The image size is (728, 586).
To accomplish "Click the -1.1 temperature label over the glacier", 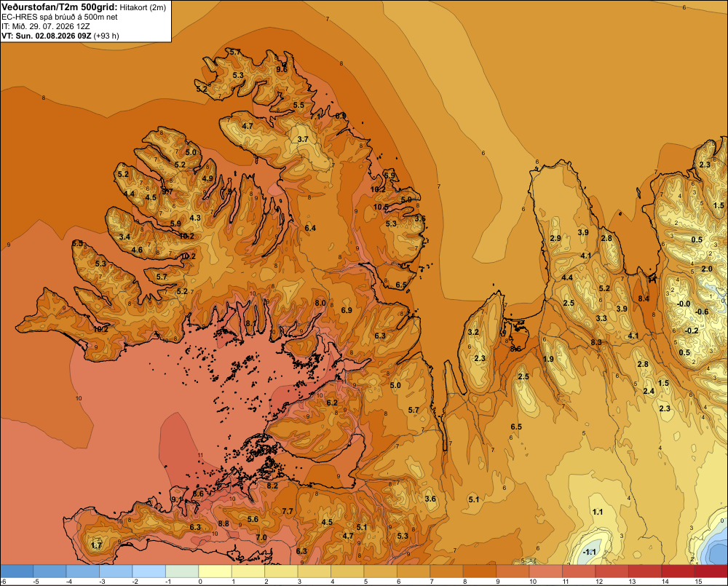I will pos(589,552).
